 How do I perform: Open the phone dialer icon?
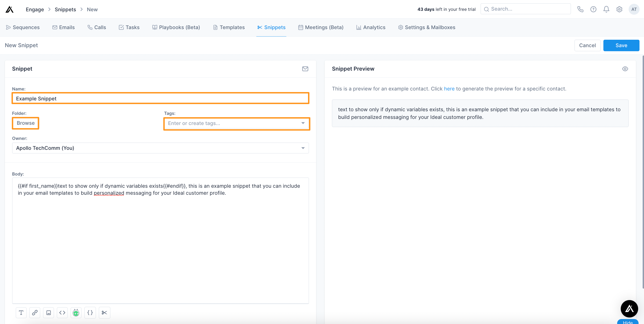tap(580, 9)
